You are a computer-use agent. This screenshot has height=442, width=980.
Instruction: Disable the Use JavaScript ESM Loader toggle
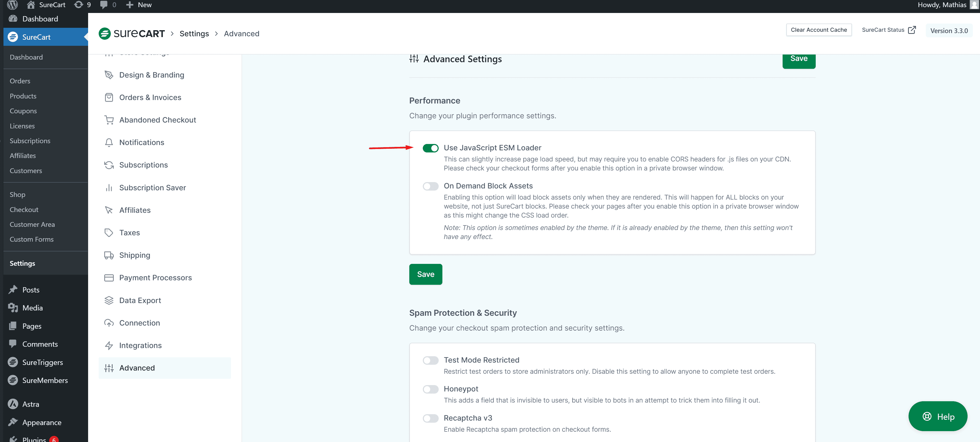[430, 148]
